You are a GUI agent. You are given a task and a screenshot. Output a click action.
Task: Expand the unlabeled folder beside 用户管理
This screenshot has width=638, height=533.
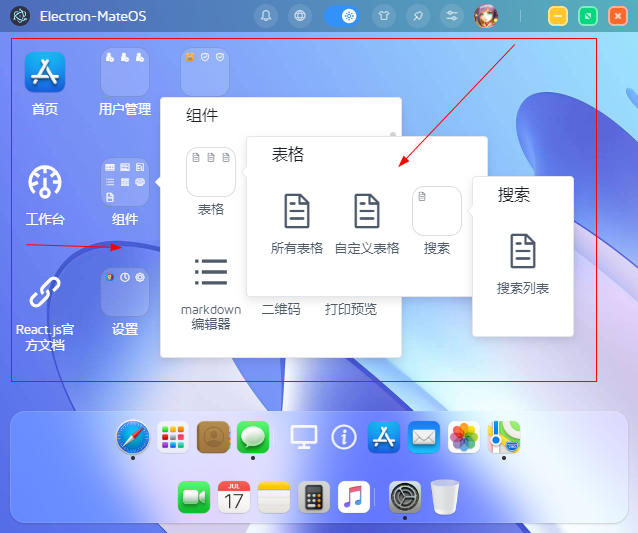(x=205, y=72)
